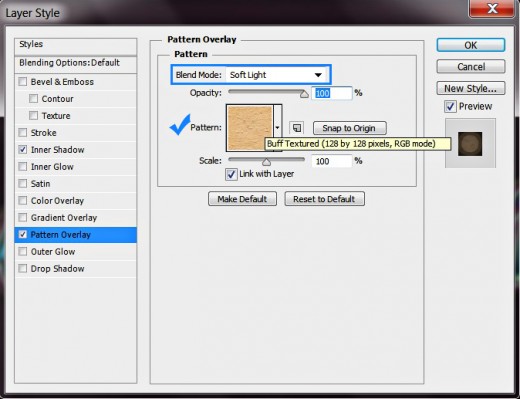Toggle the Preview checkbox
This screenshot has width=520, height=399.
[450, 107]
